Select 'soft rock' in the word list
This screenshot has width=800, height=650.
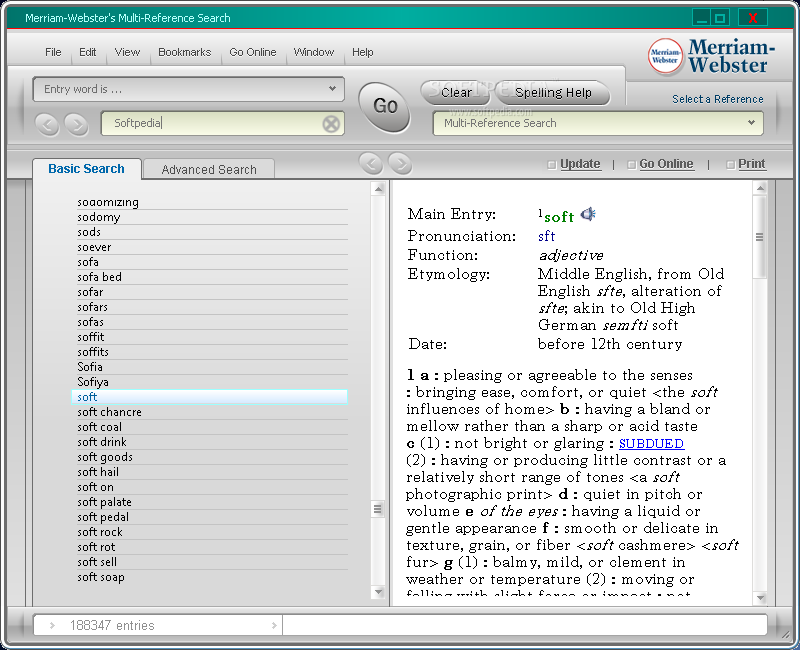[x=210, y=532]
